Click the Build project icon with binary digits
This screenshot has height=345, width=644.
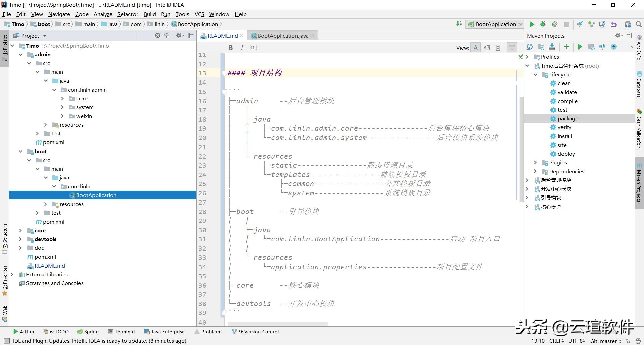pyautogui.click(x=459, y=24)
